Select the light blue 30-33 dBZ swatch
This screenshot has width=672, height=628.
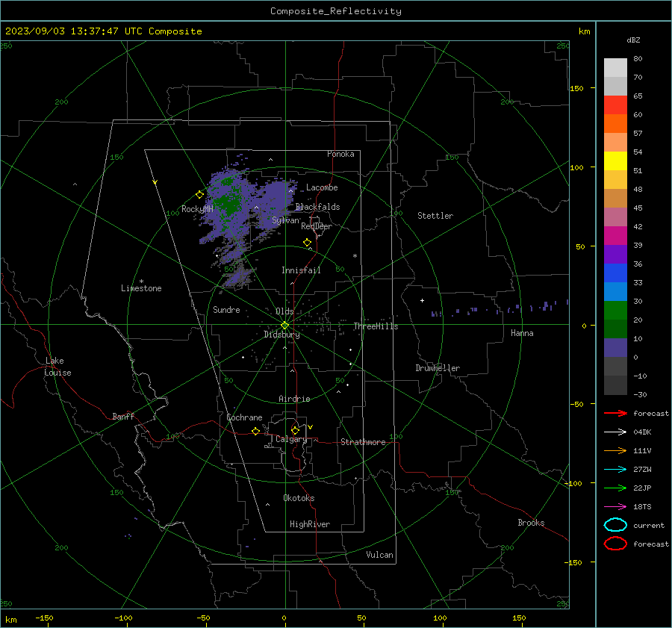(x=615, y=292)
